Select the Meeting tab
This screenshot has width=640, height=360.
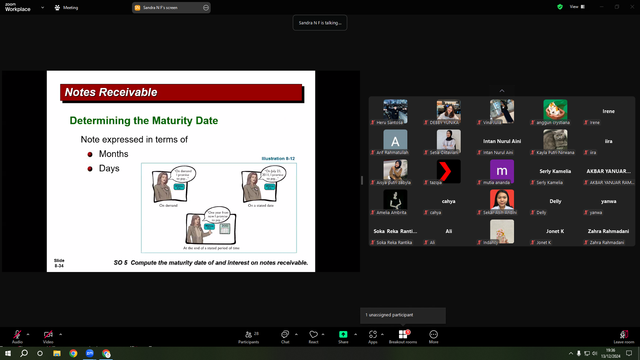[66, 7]
